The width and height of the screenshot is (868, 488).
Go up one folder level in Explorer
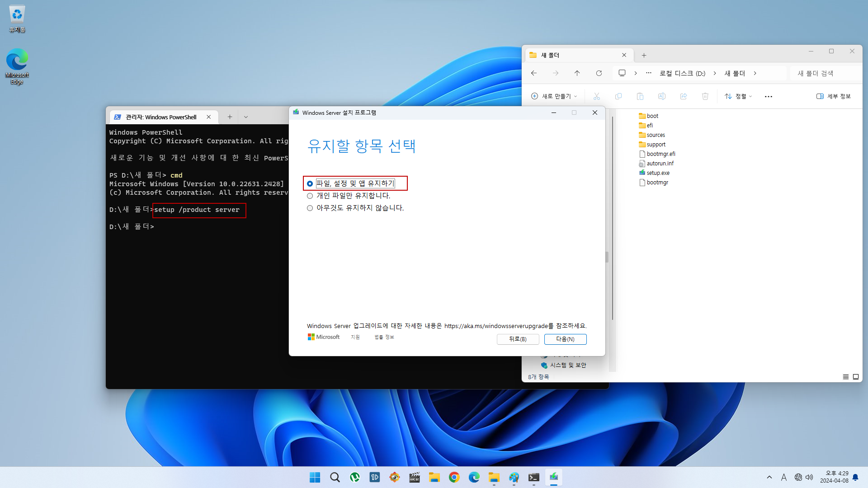tap(577, 73)
